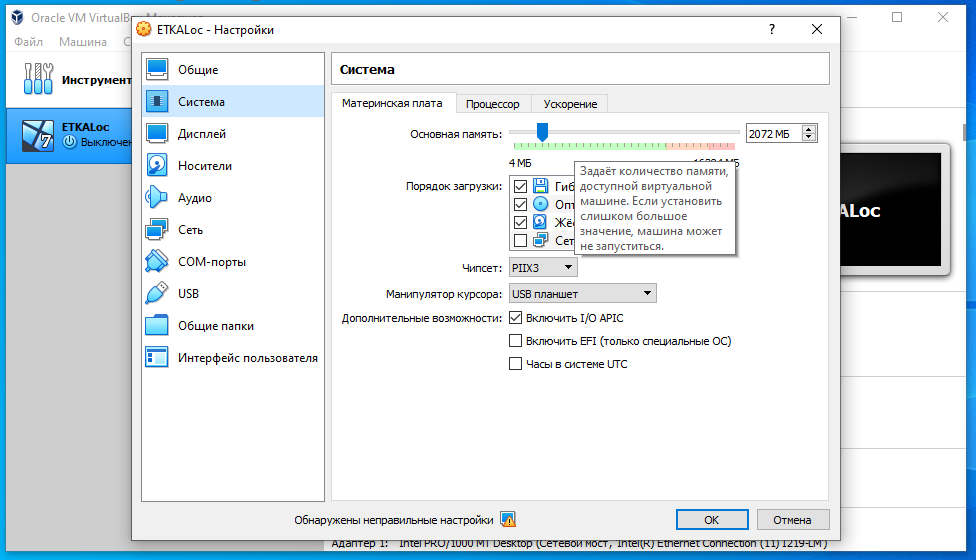Click the network boot device icon
The width and height of the screenshot is (976, 560).
point(540,240)
